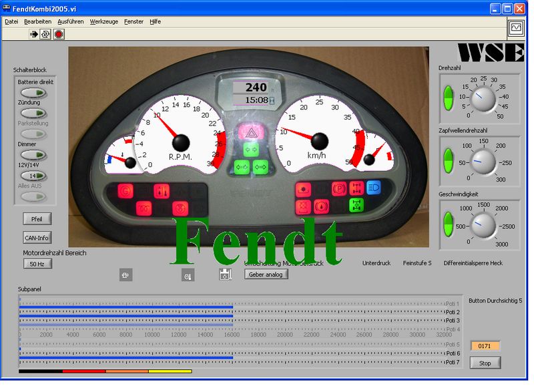
Task: Click the red oil/temperature gauge indicator
Action: 162,191
